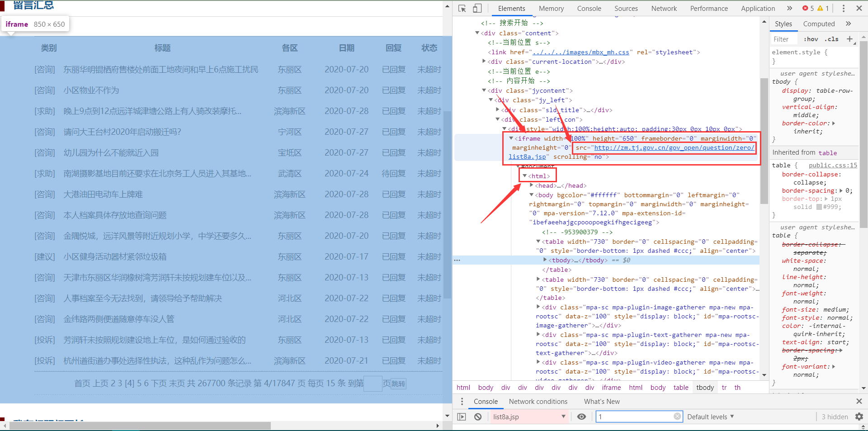Expand the head node in DOM tree
The height and width of the screenshot is (431, 868).
coord(532,185)
